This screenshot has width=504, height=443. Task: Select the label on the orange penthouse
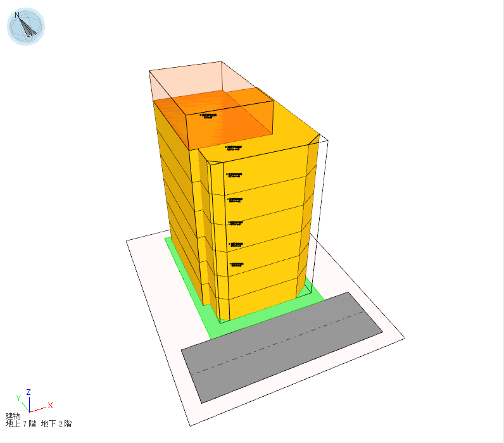pos(208,116)
